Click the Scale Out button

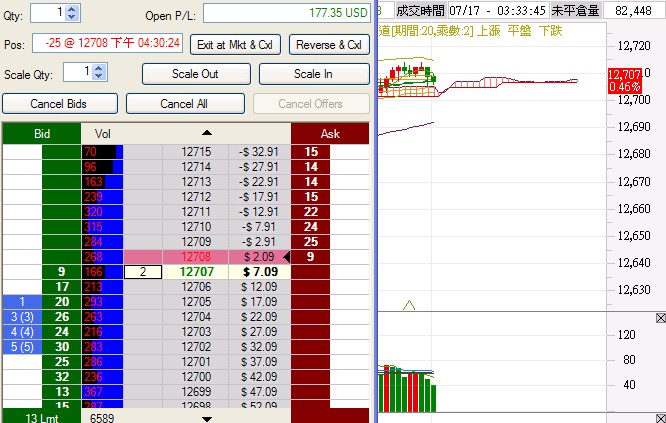[196, 74]
